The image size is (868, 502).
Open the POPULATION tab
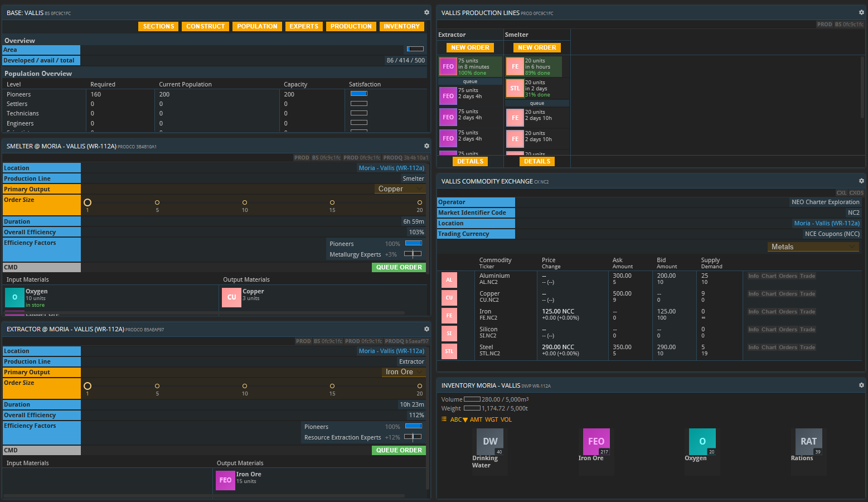257,26
